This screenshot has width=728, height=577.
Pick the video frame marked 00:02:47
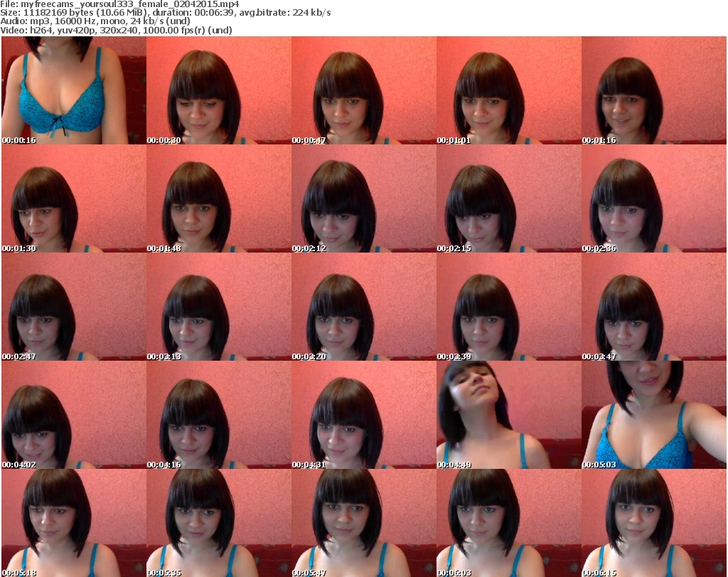74,307
